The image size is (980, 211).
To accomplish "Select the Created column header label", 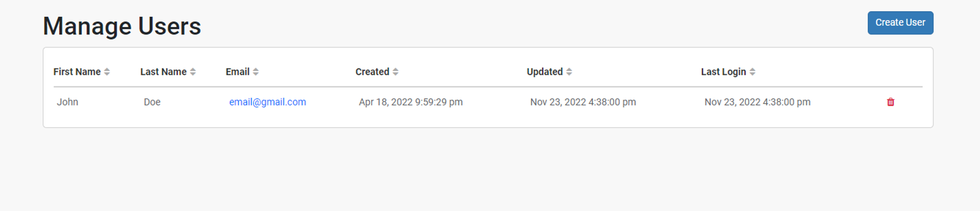I will point(372,72).
